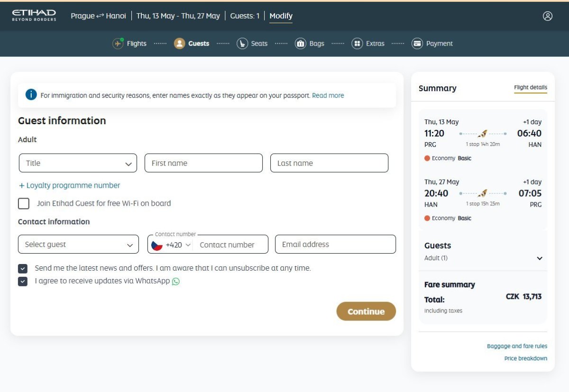Click the 1 stop 14h 20m text
The height and width of the screenshot is (392, 569).
pos(483,144)
